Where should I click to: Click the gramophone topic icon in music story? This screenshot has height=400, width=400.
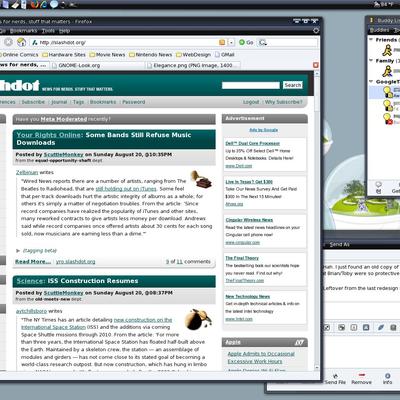(201, 179)
